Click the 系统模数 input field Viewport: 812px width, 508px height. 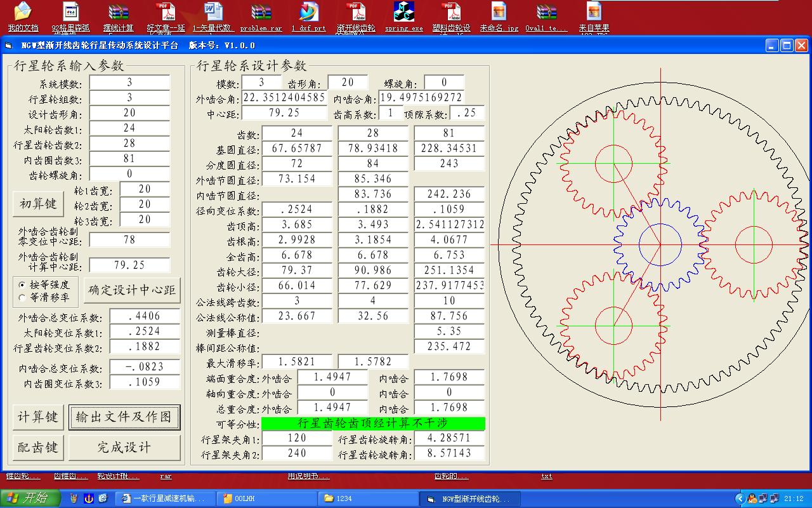tap(129, 83)
